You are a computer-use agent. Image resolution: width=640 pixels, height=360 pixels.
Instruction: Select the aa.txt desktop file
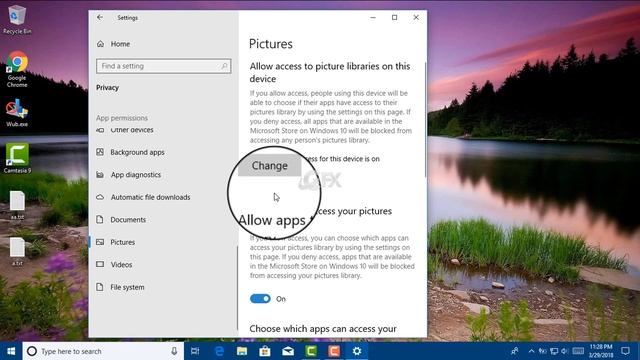click(17, 205)
